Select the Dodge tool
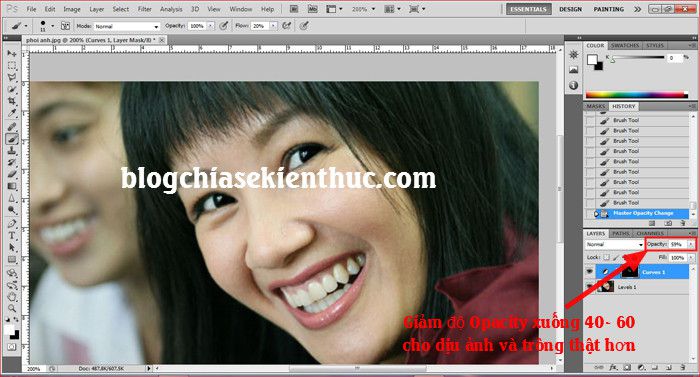This screenshot has height=377, width=700. pos(12,211)
